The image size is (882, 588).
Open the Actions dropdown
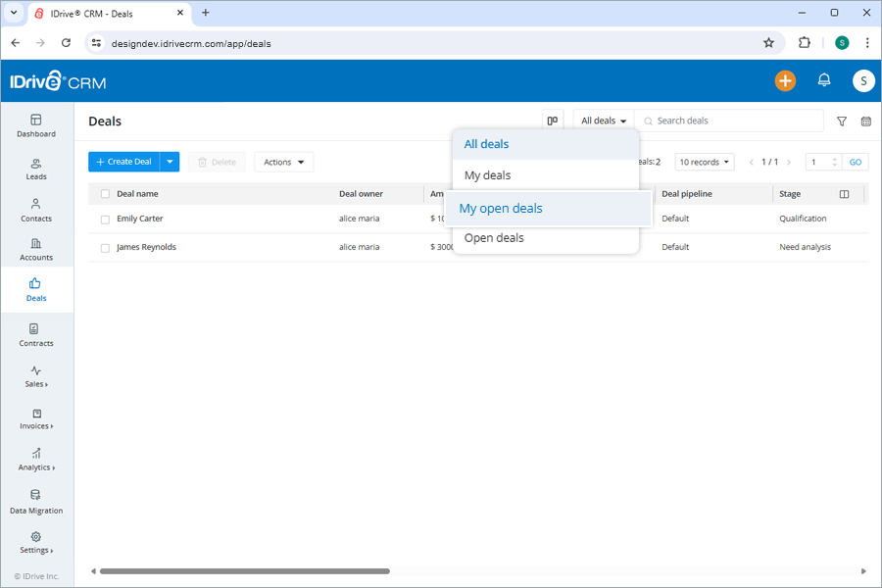coord(283,162)
